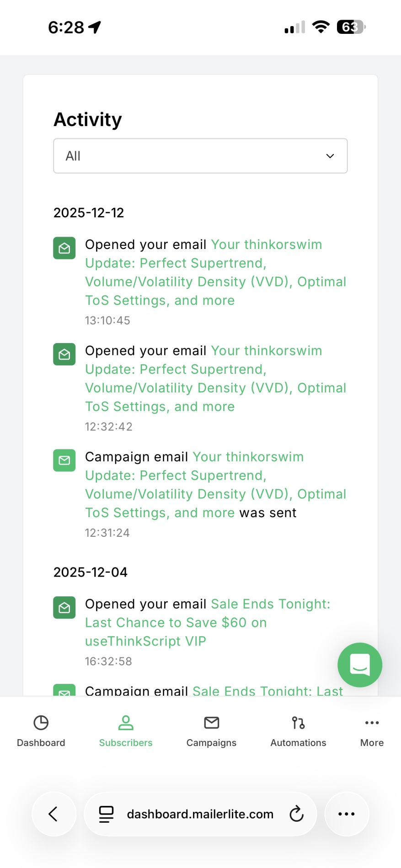The width and height of the screenshot is (401, 868).
Task: Expand the Activity filter dropdown showing All
Action: click(200, 156)
